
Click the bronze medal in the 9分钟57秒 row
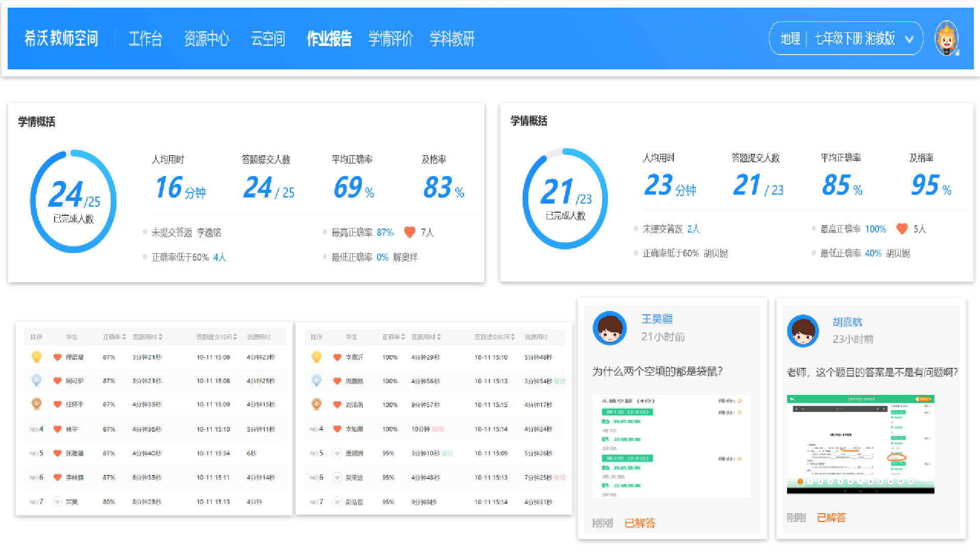316,404
